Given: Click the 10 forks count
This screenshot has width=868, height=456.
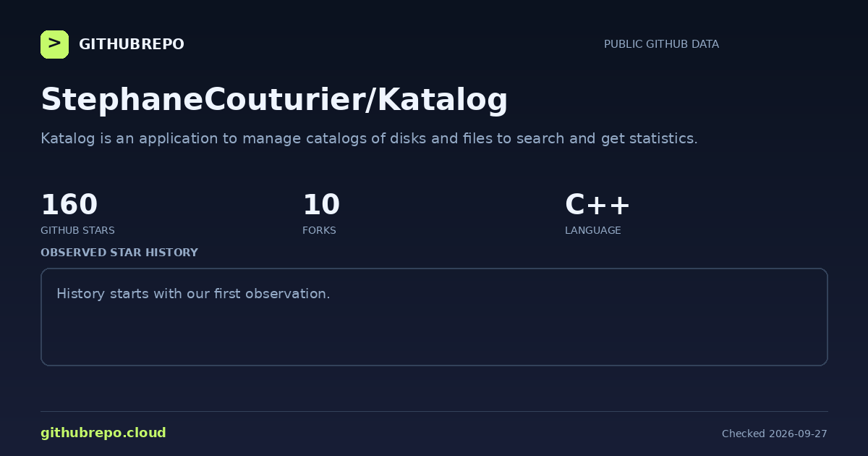Looking at the screenshot, I should (x=321, y=205).
